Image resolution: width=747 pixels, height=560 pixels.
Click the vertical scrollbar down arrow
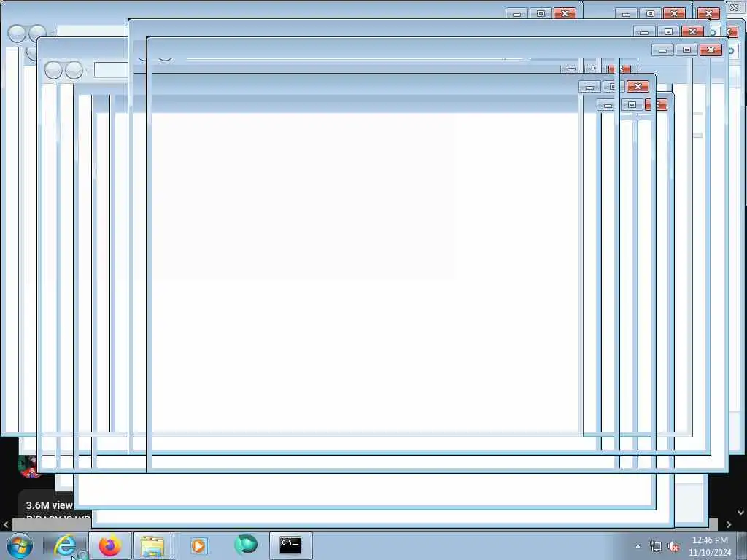click(741, 513)
